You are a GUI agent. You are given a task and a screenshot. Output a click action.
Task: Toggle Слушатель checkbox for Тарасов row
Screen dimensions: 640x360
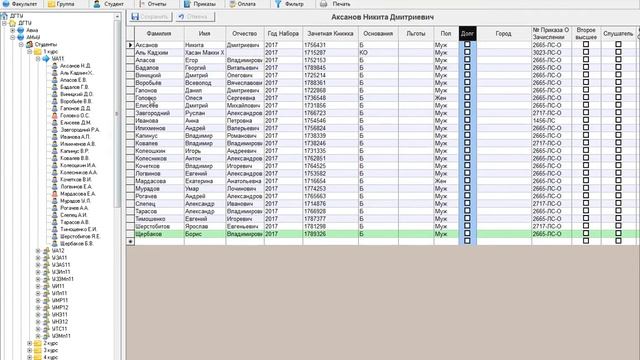618,211
